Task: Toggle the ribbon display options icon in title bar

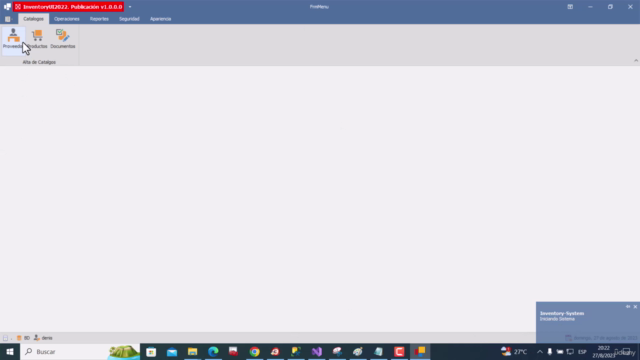Action: click(x=570, y=7)
